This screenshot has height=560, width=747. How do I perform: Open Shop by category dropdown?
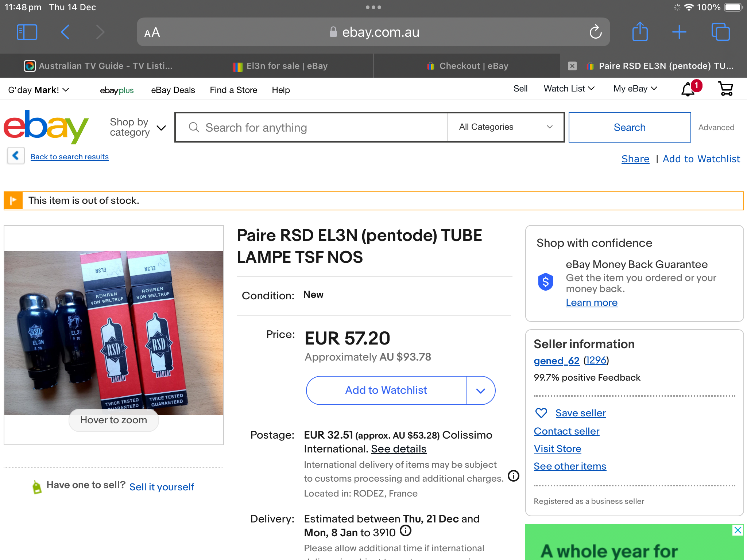tap(138, 127)
